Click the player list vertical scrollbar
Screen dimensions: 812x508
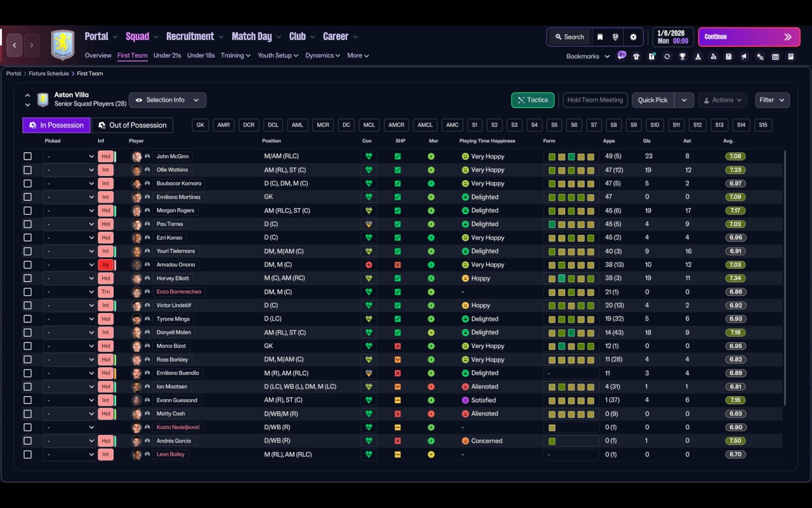click(785, 278)
